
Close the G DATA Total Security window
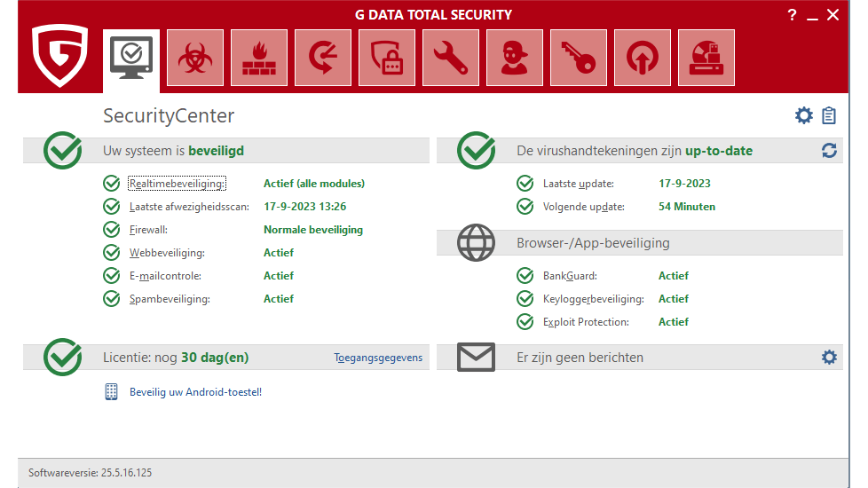coord(833,15)
